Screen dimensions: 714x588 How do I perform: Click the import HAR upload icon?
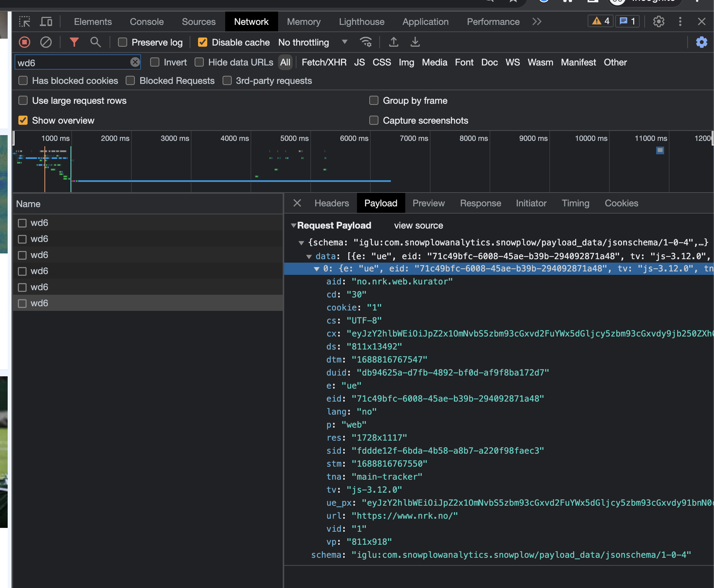393,42
